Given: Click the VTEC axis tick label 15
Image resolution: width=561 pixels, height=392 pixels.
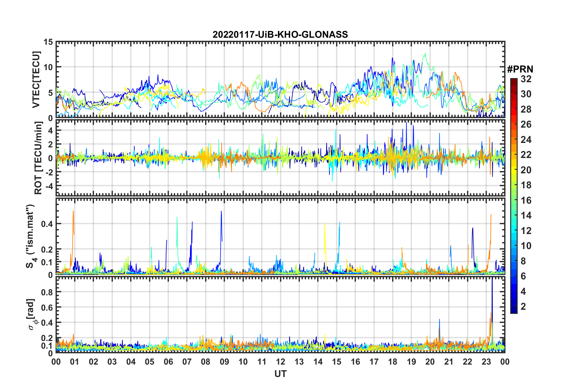Looking at the screenshot, I should pos(48,42).
